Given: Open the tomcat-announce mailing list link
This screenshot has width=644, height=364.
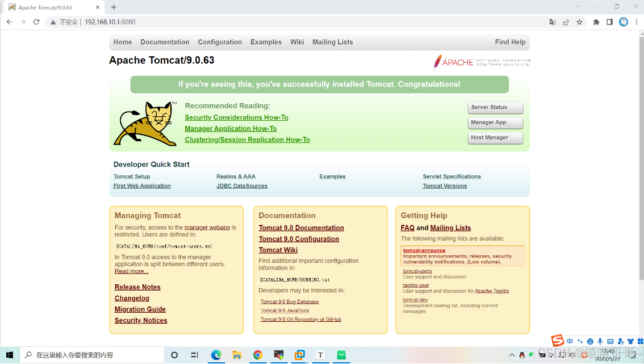Looking at the screenshot, I should tap(424, 250).
